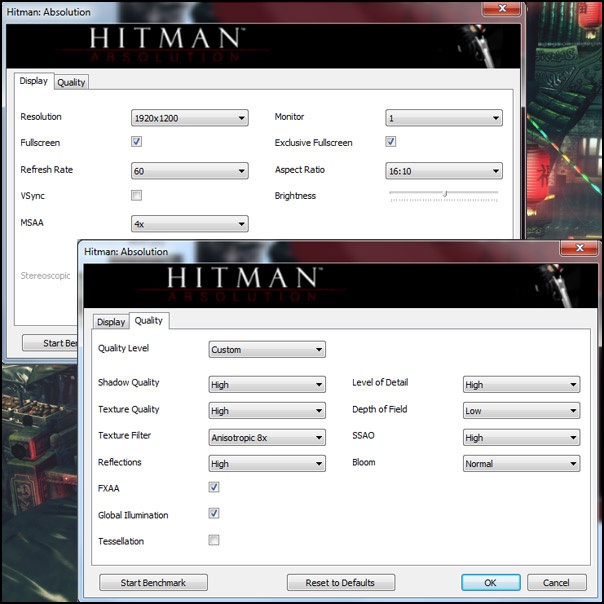Click Reset to Defaults button
Image resolution: width=604 pixels, height=604 pixels.
[341, 582]
